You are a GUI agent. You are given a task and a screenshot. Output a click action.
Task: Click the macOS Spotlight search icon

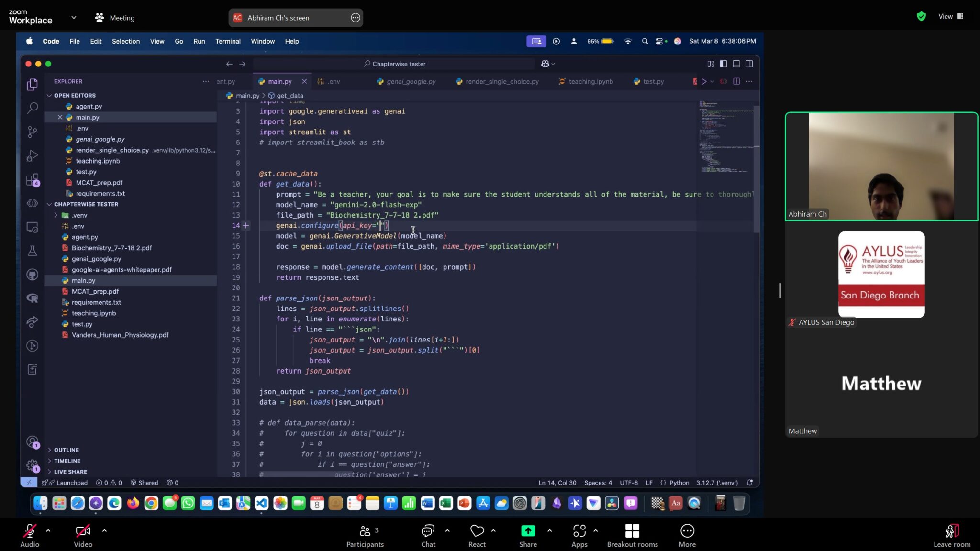click(x=645, y=41)
